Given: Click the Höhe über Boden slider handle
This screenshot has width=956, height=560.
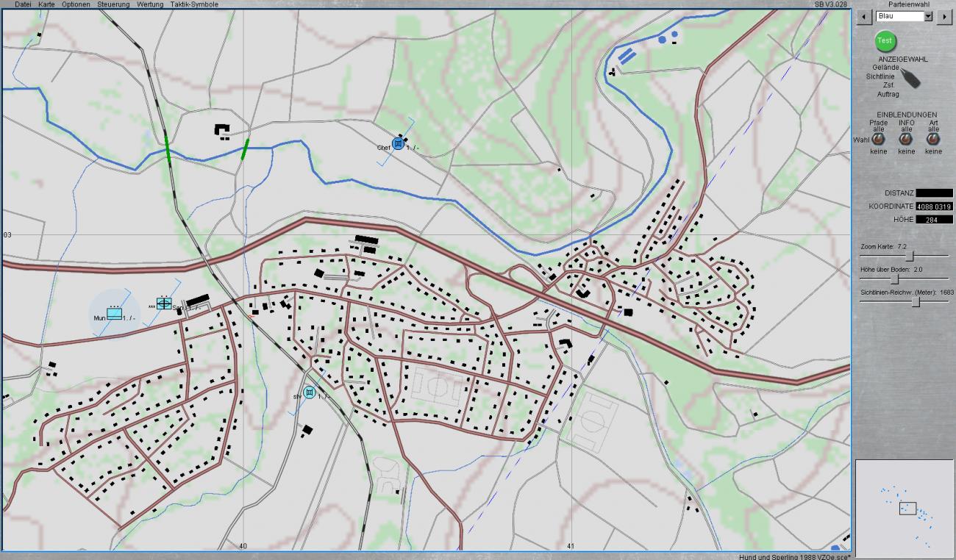Looking at the screenshot, I should 895,279.
